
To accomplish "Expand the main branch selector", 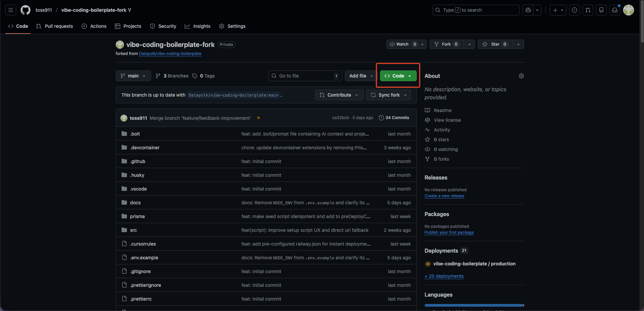I will 133,76.
